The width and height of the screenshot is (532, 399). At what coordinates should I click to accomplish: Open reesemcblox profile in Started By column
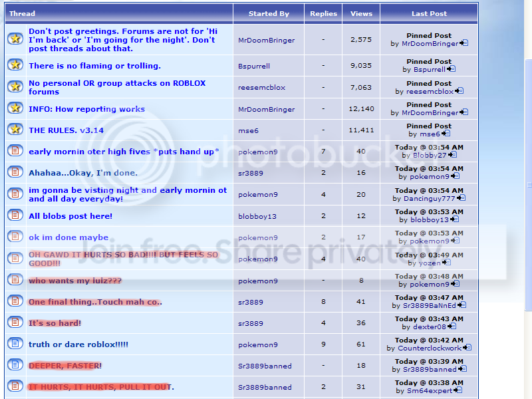click(261, 88)
